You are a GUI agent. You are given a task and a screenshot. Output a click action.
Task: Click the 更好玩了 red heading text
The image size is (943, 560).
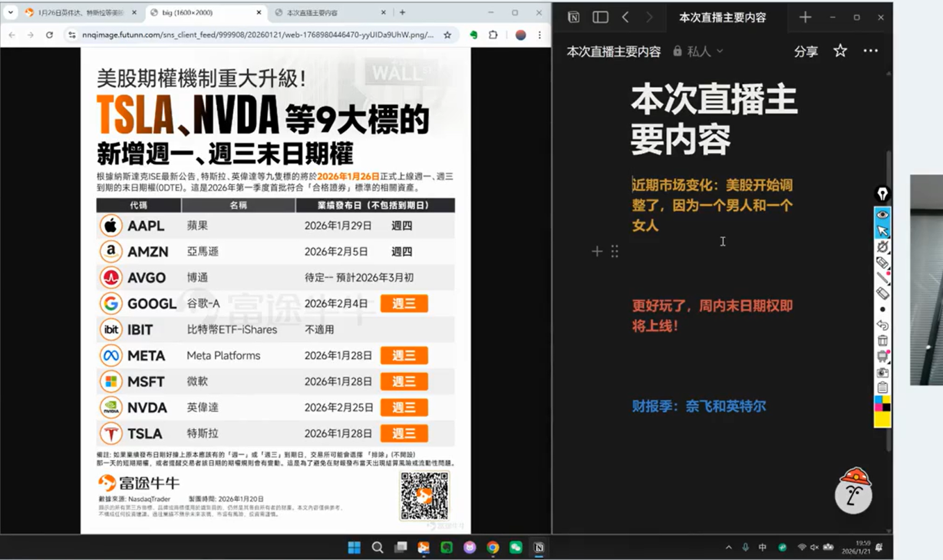click(712, 316)
